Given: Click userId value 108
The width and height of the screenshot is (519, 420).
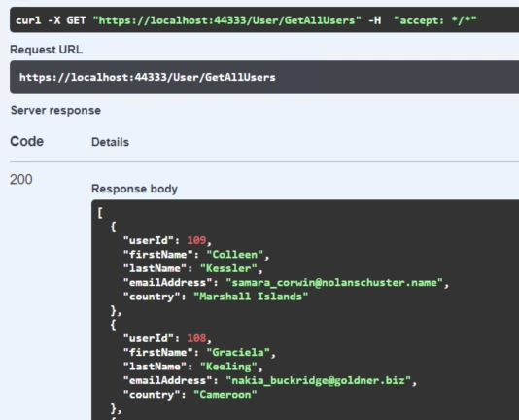Looking at the screenshot, I should pos(196,338).
